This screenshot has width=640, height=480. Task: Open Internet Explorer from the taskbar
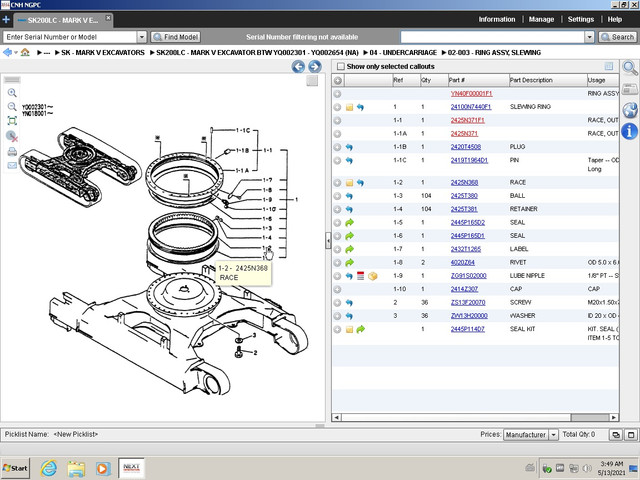tap(49, 468)
